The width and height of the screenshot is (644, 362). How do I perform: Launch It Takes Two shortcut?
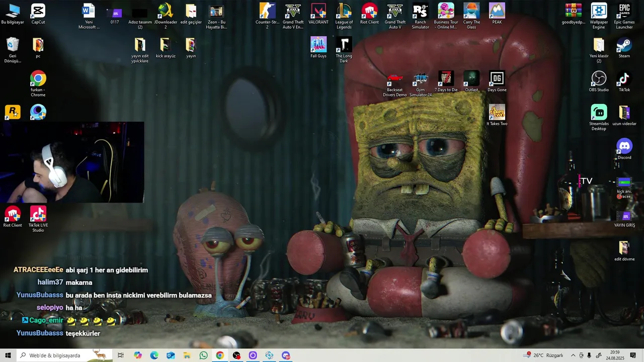click(497, 115)
